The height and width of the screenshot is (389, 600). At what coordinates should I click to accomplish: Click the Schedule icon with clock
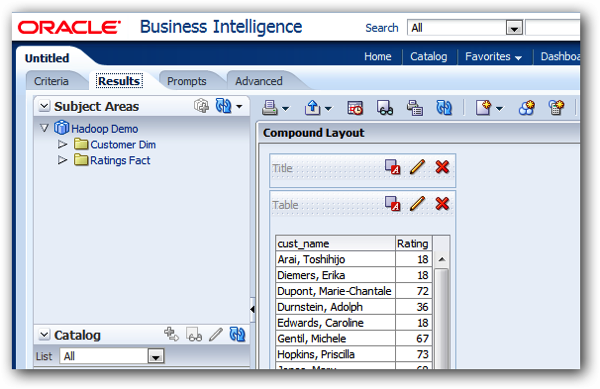pyautogui.click(x=355, y=108)
